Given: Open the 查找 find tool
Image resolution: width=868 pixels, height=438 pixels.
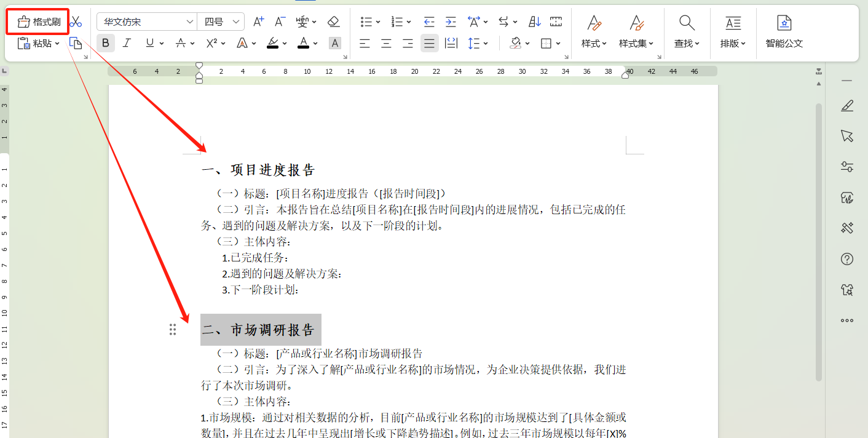Looking at the screenshot, I should 687,31.
